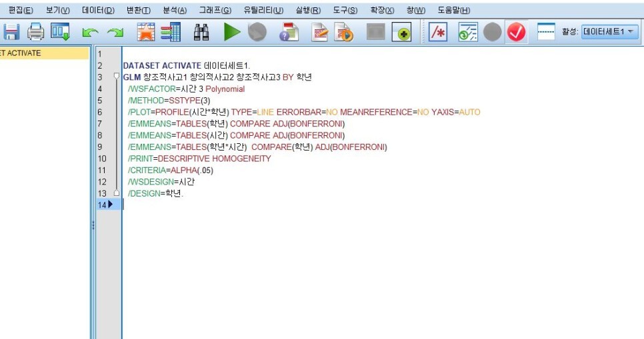Open the 변환(T) menu
Image resolution: width=644 pixels, height=339 pixels.
pos(139,10)
